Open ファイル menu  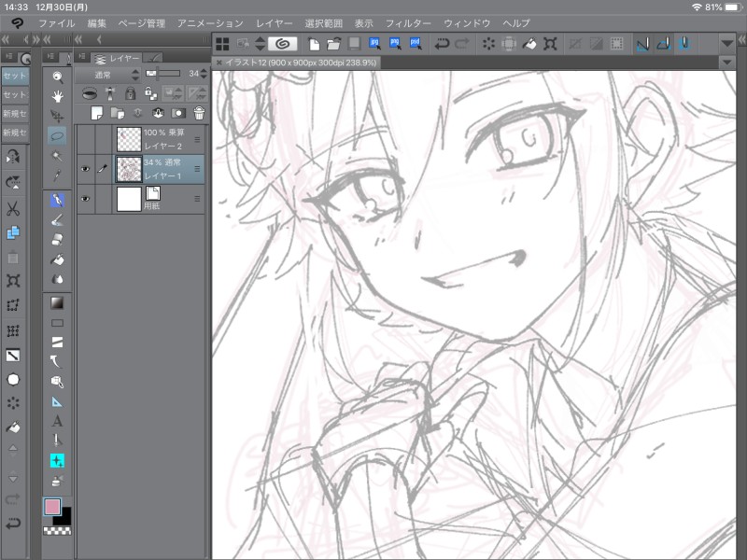click(57, 22)
